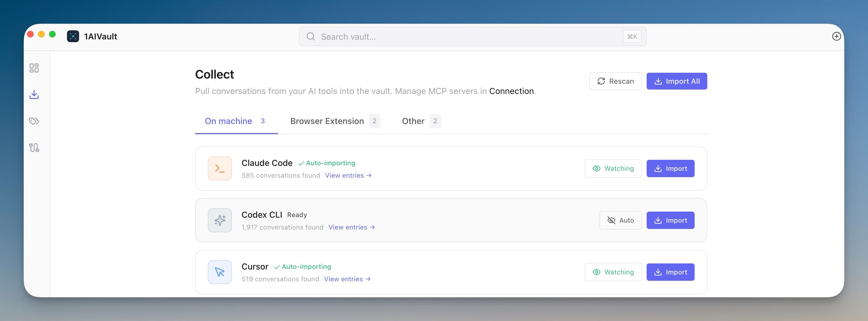Image resolution: width=868 pixels, height=321 pixels.
Task: Click the 'Auto-importing' status next to Claude Code
Action: pos(327,163)
